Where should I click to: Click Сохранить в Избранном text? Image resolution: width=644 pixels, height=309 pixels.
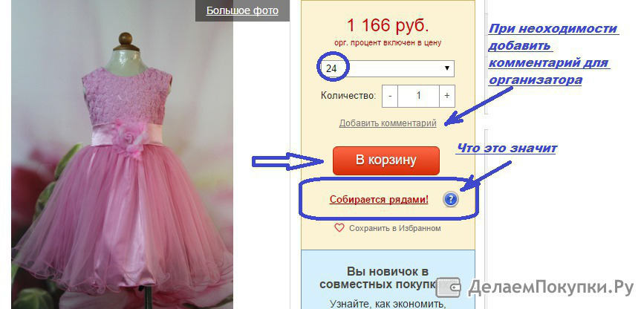tap(394, 228)
